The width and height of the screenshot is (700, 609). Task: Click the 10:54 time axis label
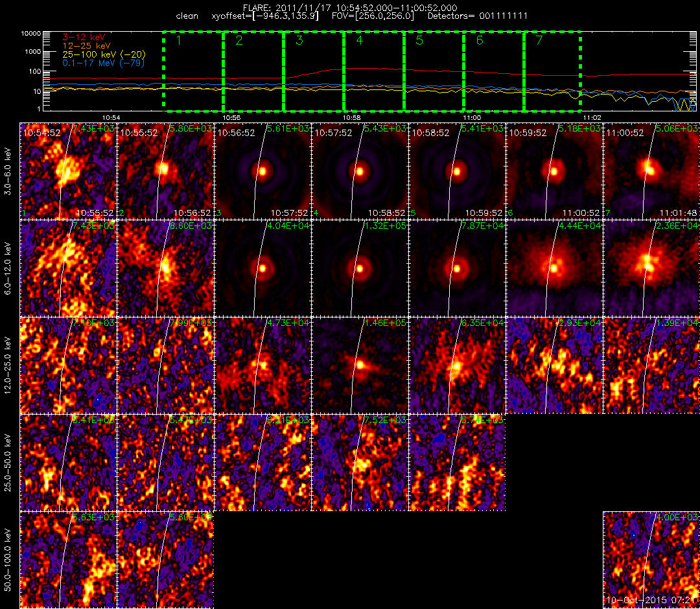(x=111, y=117)
